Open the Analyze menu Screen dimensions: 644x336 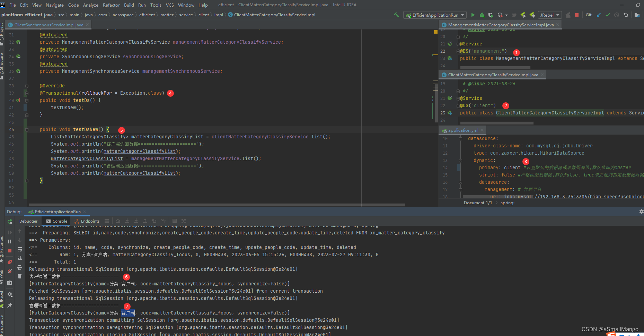(91, 5)
